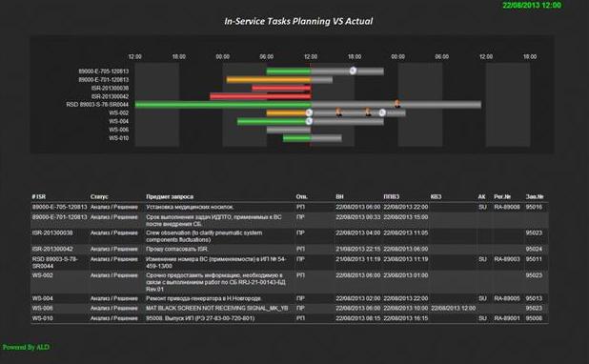This screenshot has width=589, height=364.
Task: Click the orange bar for 89000-E-701-120813
Action: (x=269, y=80)
